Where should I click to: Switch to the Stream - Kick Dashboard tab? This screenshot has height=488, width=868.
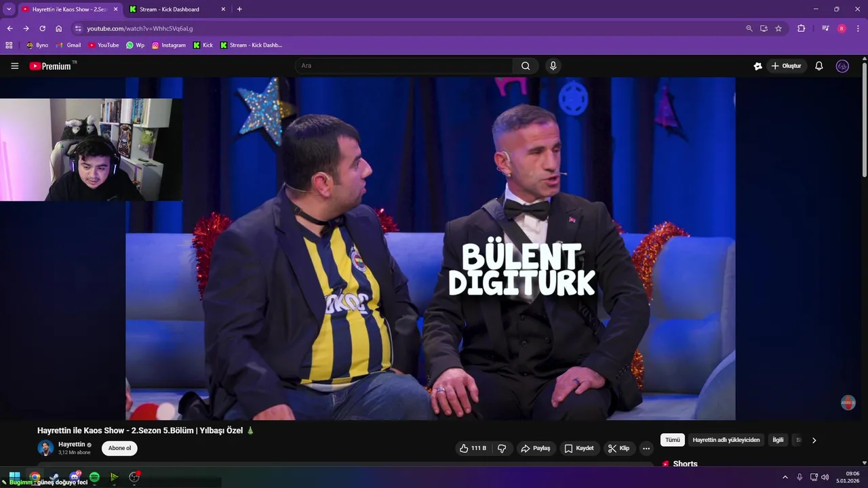click(x=176, y=9)
